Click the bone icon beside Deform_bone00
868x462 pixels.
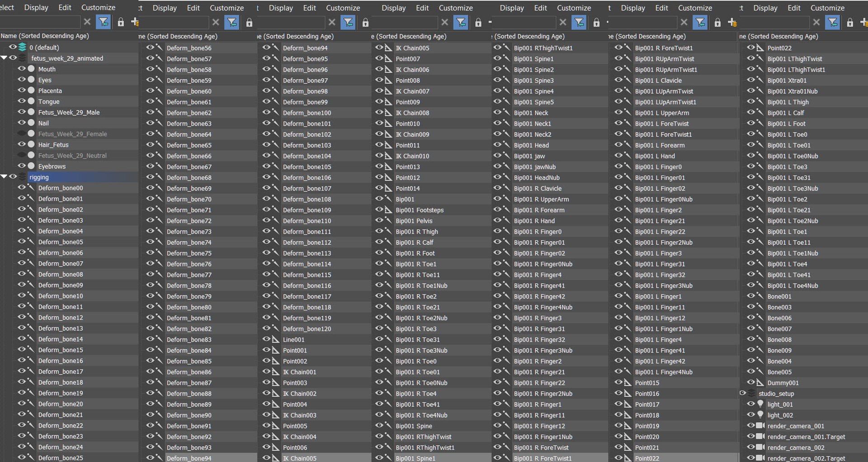click(31, 187)
